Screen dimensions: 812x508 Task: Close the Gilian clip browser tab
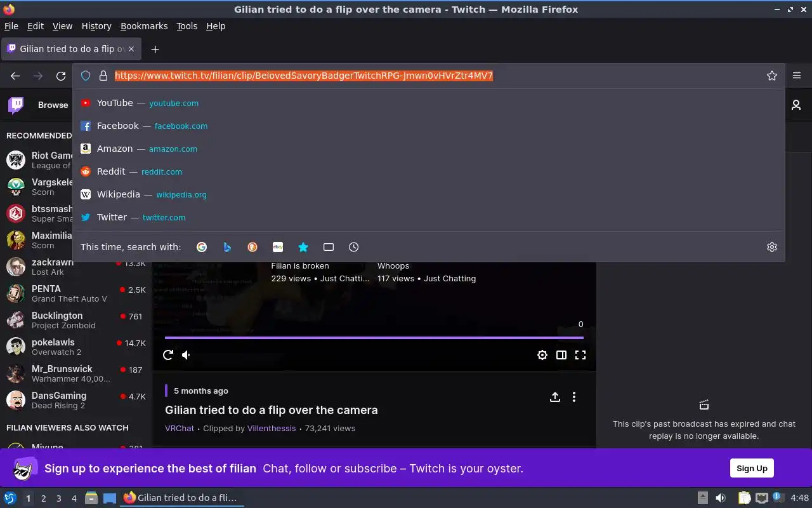tap(131, 48)
